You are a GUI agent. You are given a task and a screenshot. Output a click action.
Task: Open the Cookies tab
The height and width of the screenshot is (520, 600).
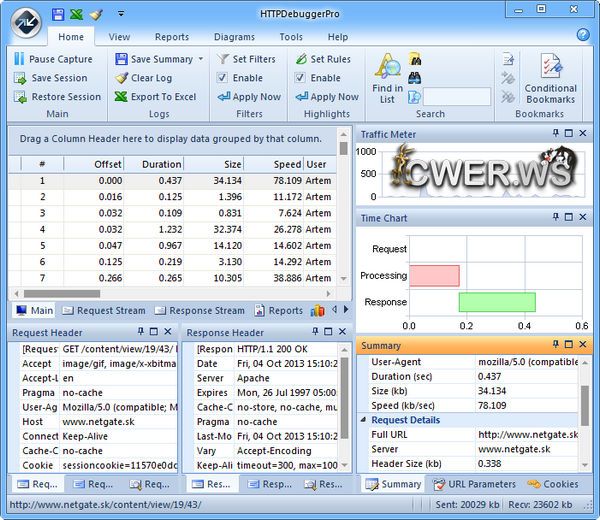tap(553, 484)
